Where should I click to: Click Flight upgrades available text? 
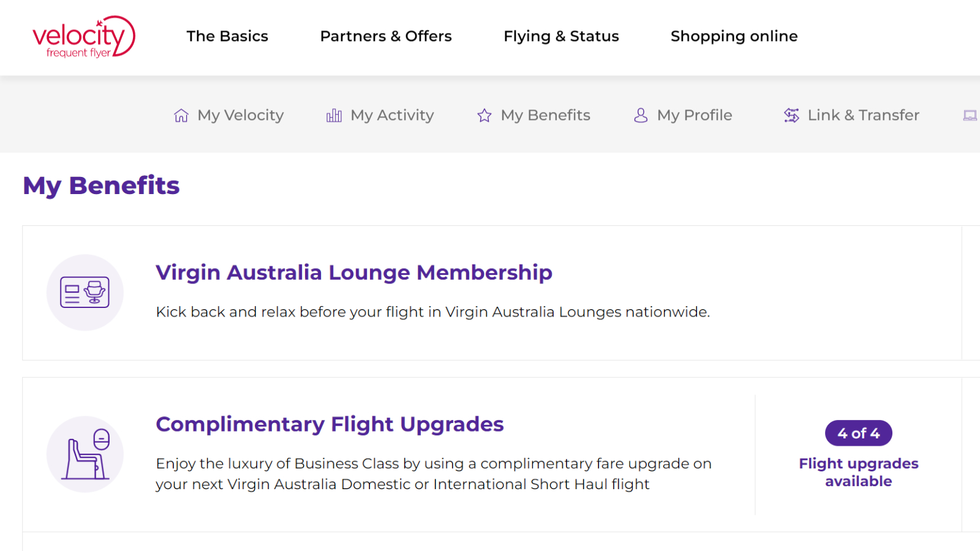point(859,472)
